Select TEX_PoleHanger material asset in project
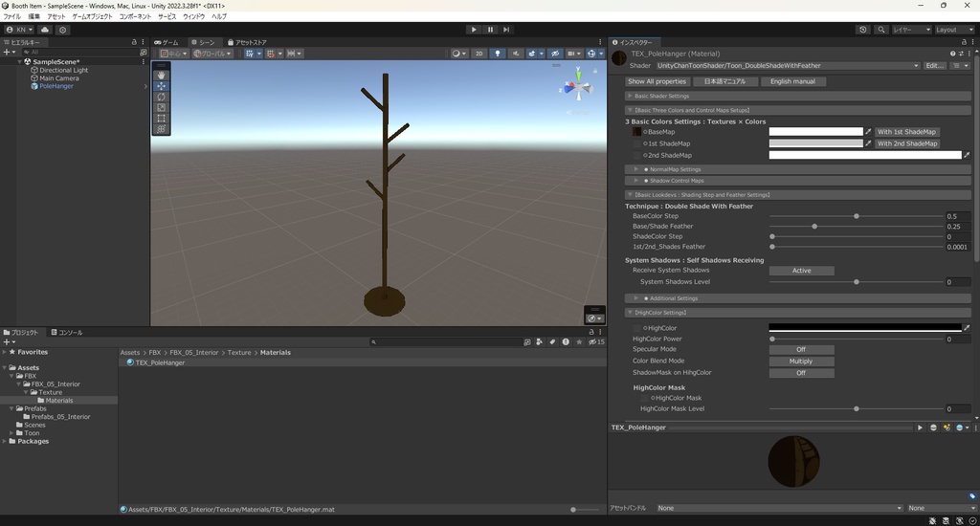980x526 pixels. coord(160,362)
